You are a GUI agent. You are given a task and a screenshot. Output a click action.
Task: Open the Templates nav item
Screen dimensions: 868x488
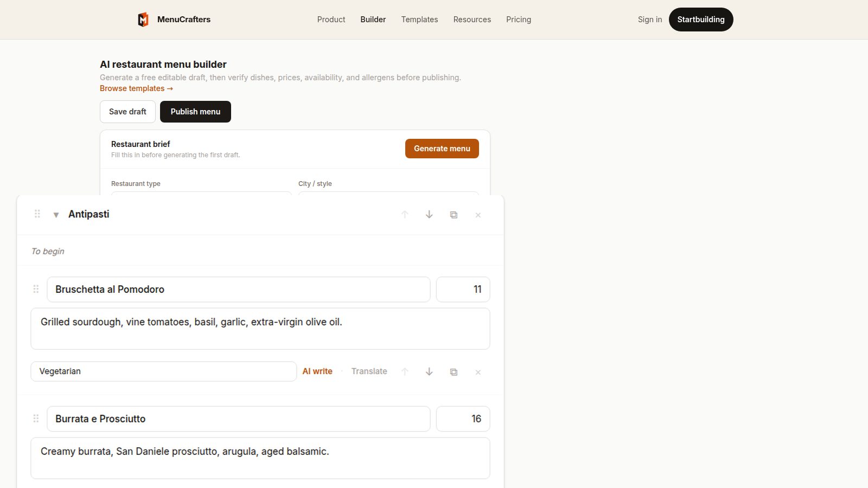click(419, 20)
